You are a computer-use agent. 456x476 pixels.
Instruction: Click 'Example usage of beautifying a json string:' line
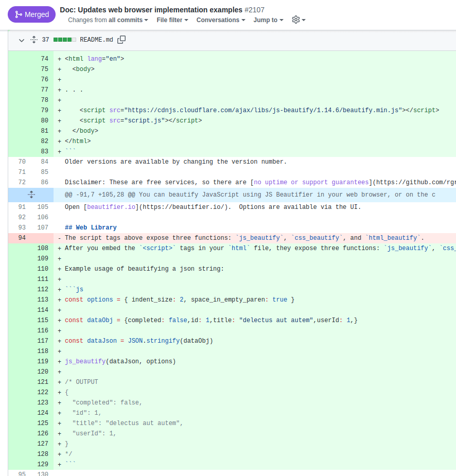(144, 269)
